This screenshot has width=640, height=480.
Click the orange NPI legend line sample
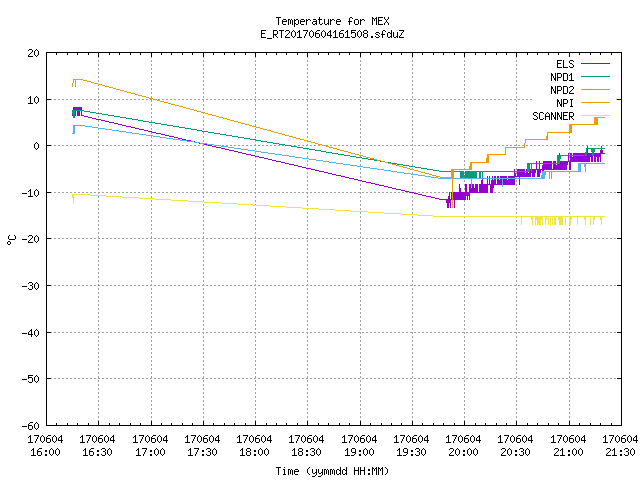point(595,102)
